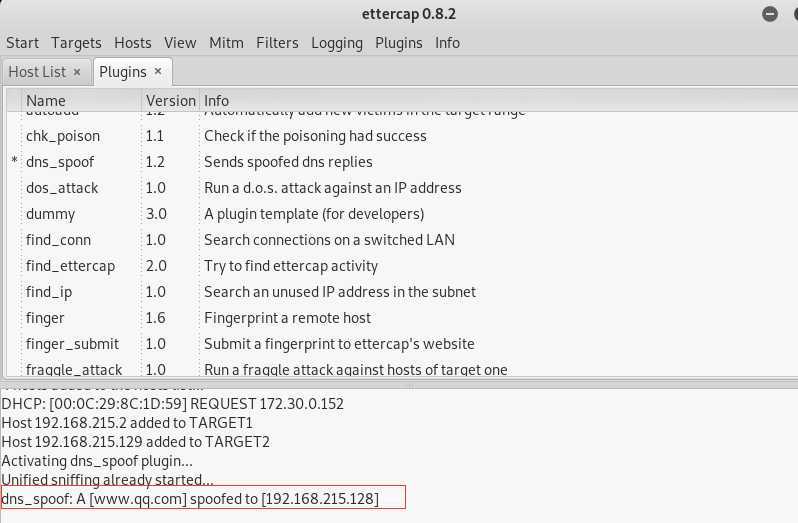Click version 1.1 of chk_poison
This screenshot has width=798, height=523.
(155, 136)
